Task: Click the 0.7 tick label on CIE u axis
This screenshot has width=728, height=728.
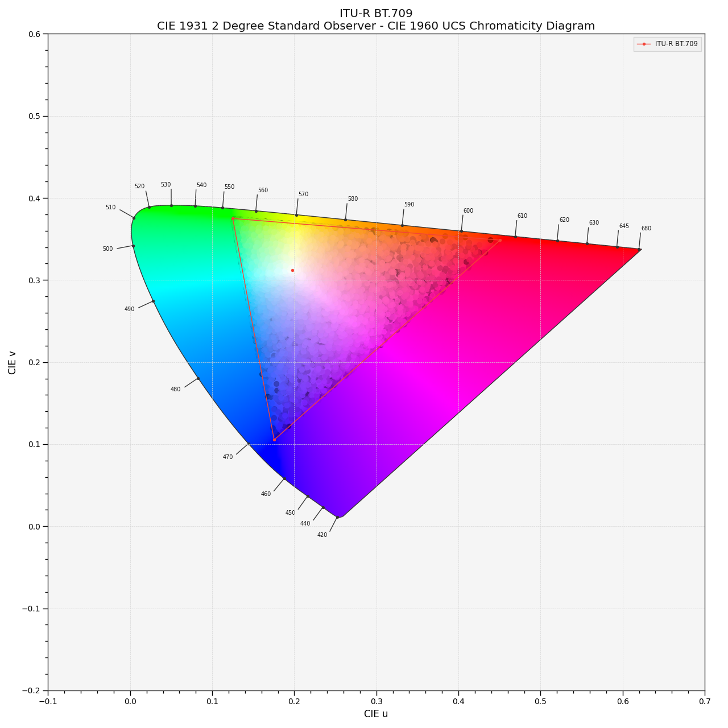Action: pyautogui.click(x=705, y=701)
